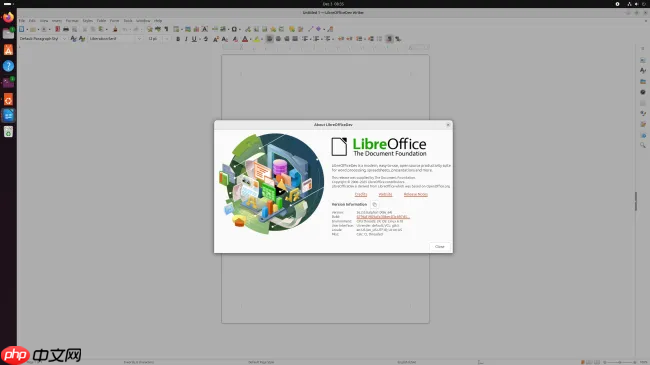Click the zoom slider in status bar
650x365 pixels.
coord(620,362)
